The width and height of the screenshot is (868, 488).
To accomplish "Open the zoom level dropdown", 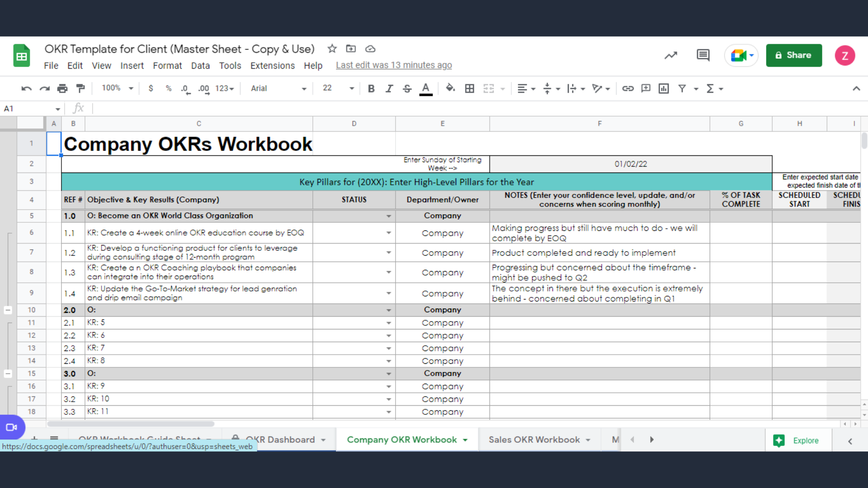I will click(x=118, y=88).
